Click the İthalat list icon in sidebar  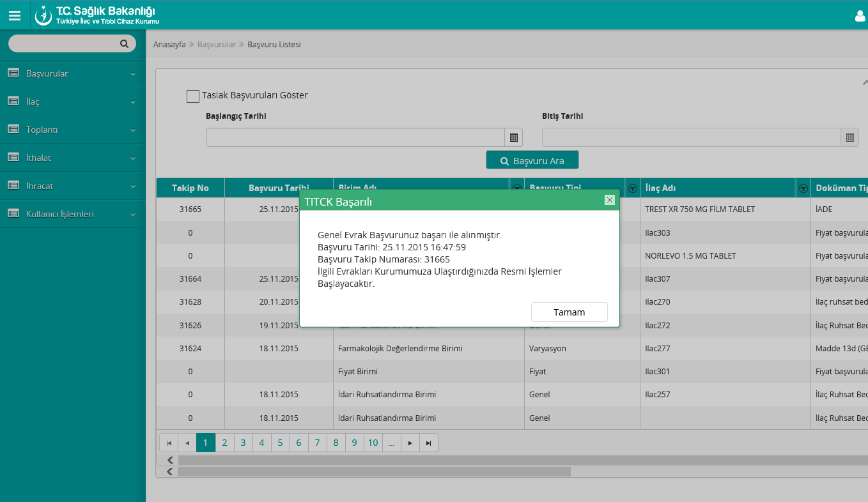point(13,157)
